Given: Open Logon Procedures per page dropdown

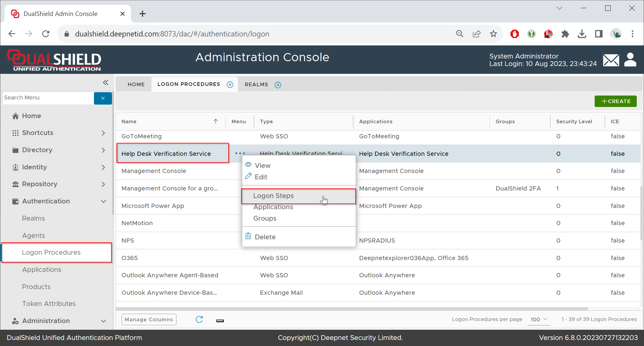Looking at the screenshot, I should [539, 319].
